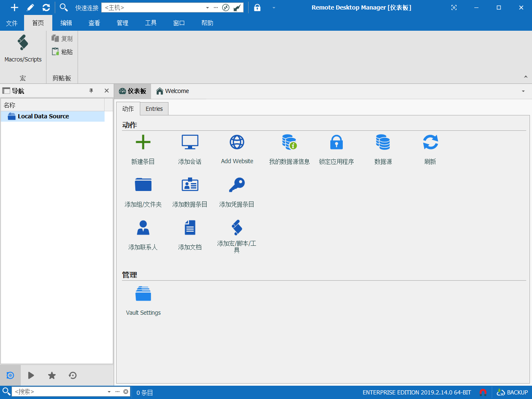Click the 添加联系人 person icon
This screenshot has height=399, width=532.
click(x=143, y=228)
